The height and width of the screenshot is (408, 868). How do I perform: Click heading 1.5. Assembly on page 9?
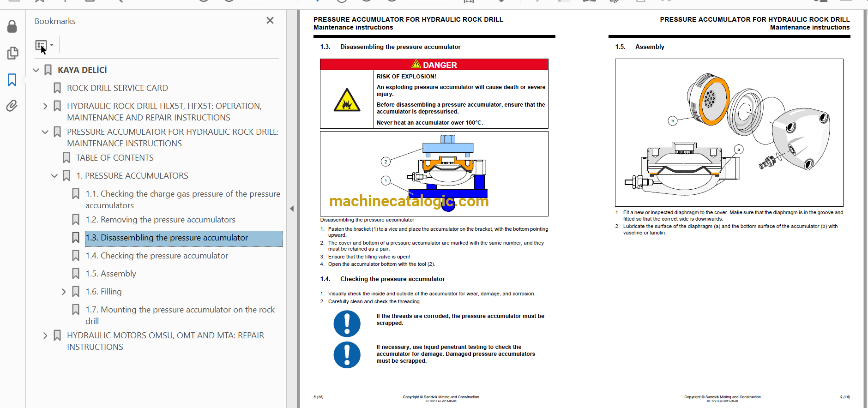tap(639, 47)
